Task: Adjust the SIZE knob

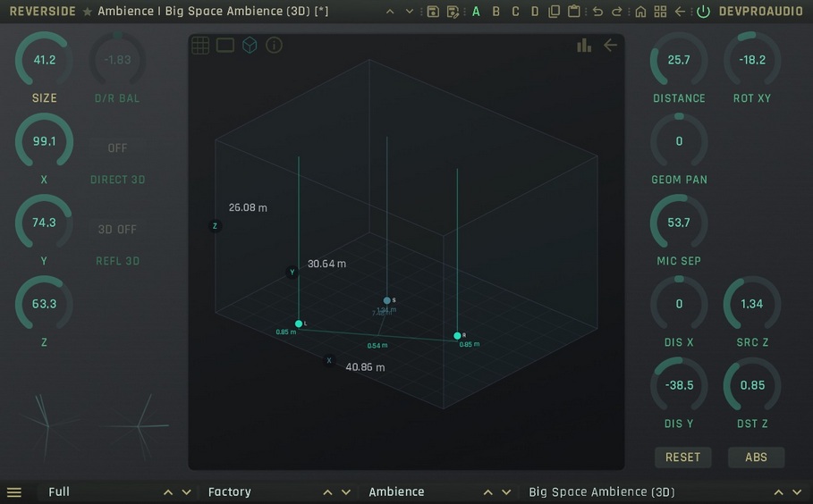Action: (44, 60)
